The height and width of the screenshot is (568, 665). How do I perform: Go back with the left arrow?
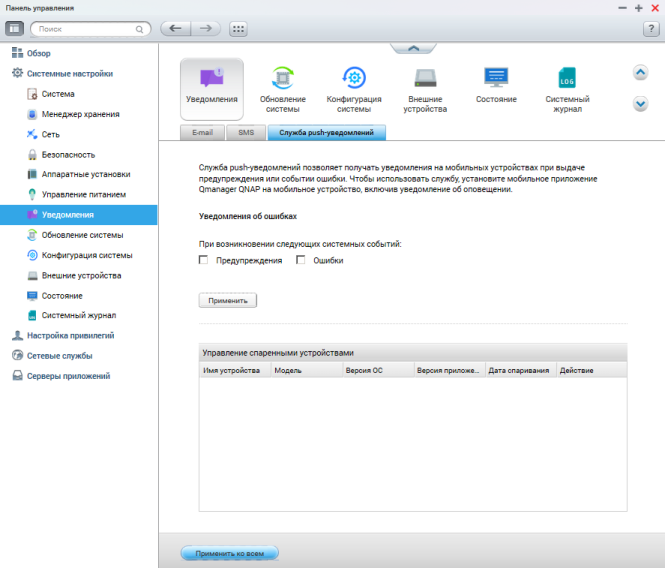coord(176,28)
